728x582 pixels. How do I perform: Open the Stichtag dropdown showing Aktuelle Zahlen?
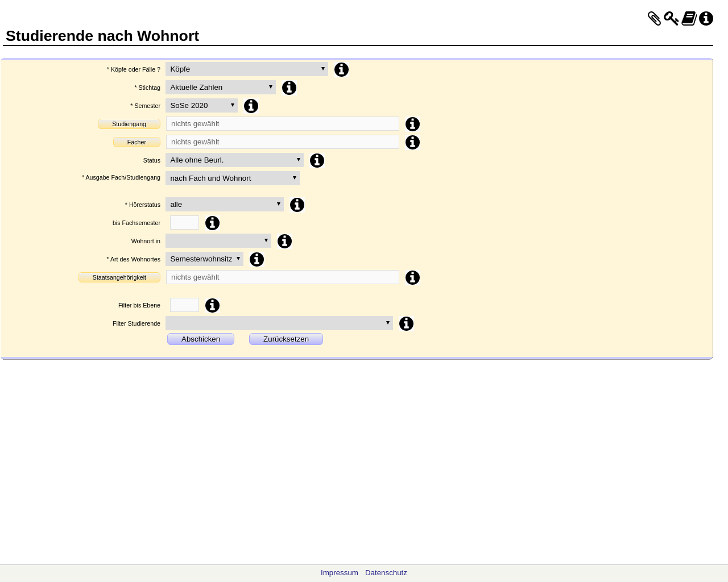click(x=221, y=87)
